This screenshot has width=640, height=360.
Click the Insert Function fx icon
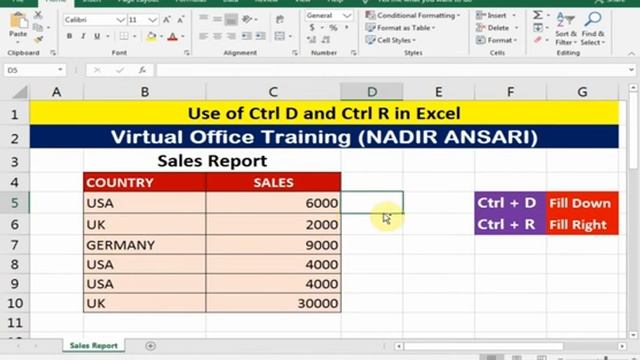(x=142, y=70)
